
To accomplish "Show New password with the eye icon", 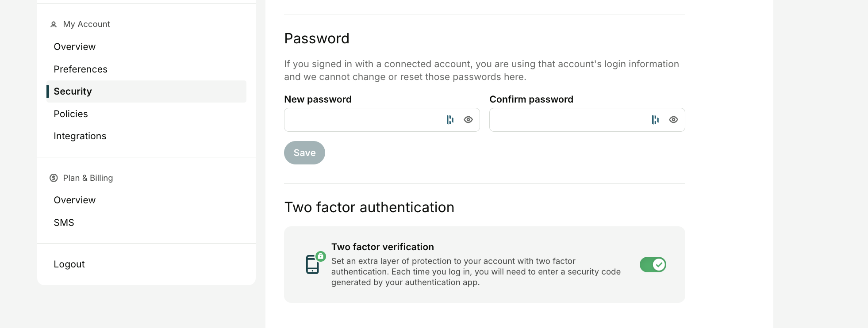I will [x=468, y=120].
